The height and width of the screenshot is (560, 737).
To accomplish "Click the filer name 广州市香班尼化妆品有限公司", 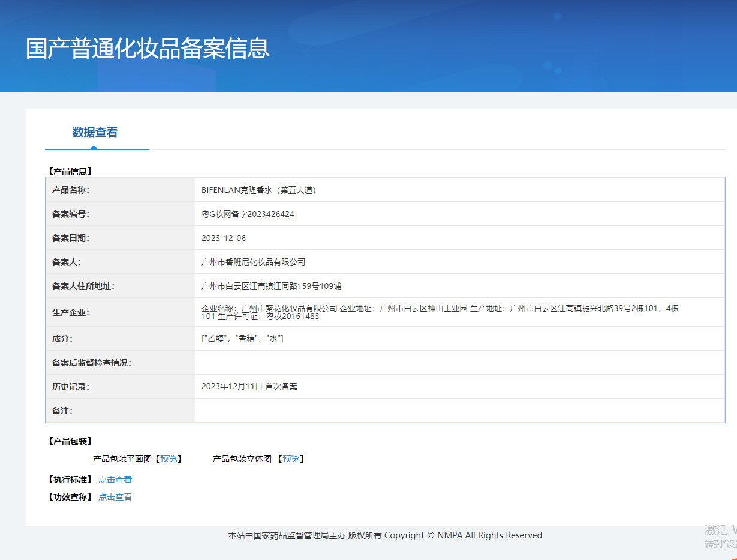I will pos(254,262).
